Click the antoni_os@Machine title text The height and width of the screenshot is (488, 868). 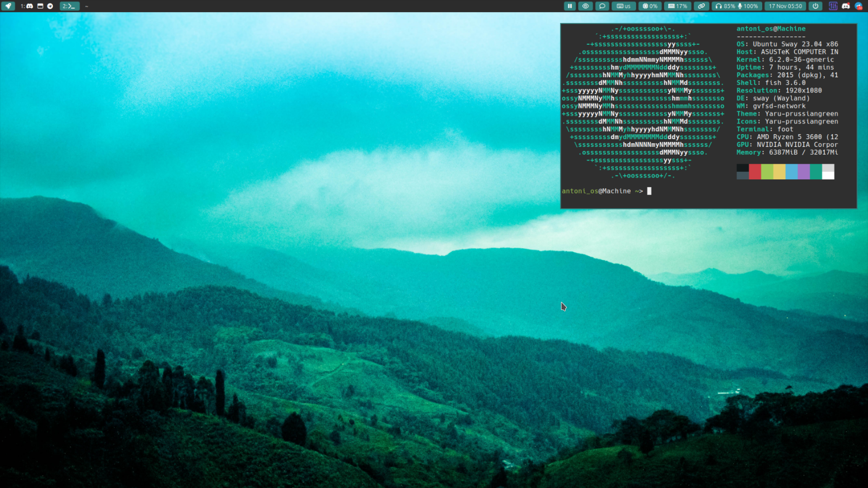771,28
